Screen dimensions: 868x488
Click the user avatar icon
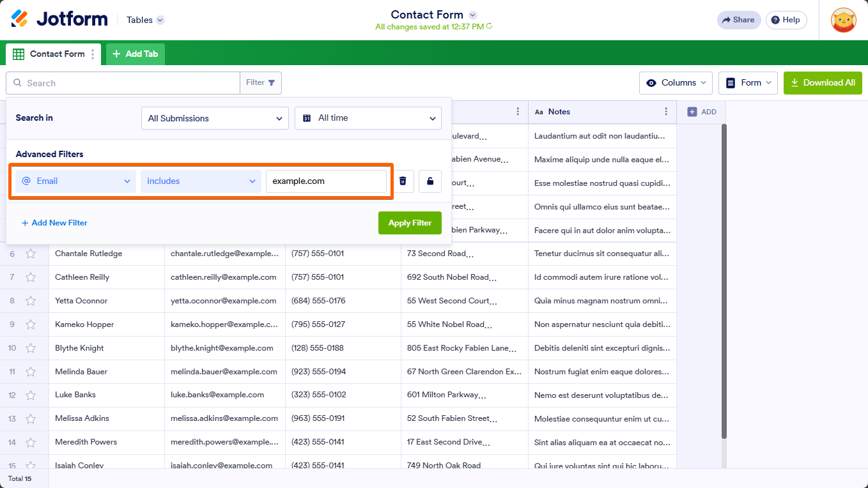pos(843,20)
